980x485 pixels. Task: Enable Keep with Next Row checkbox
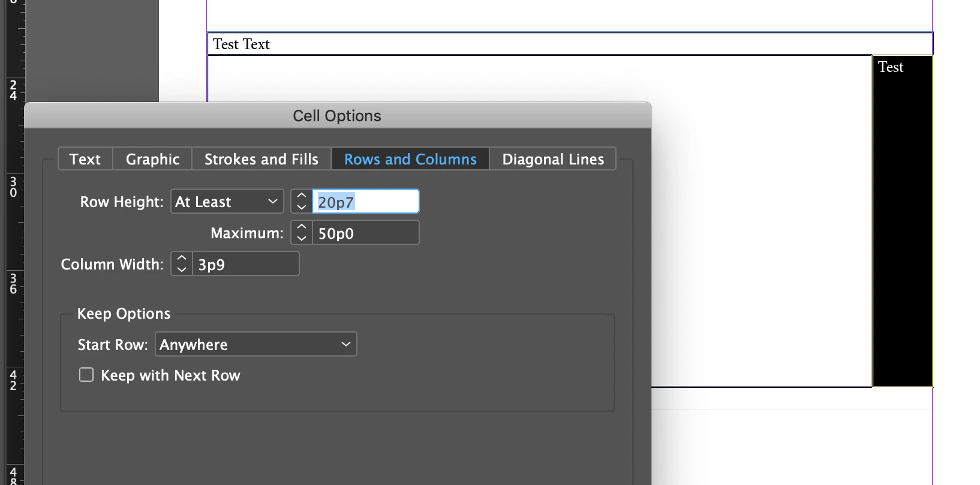coord(86,375)
